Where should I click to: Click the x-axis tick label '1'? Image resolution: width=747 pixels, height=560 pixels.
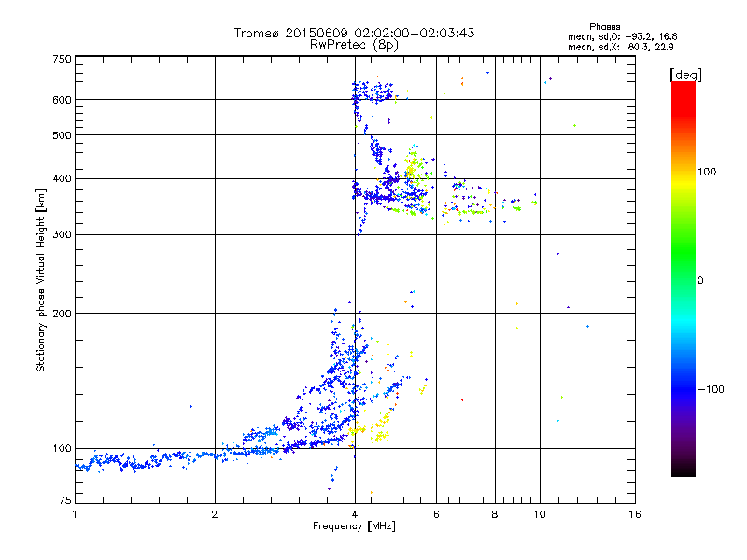[x=75, y=514]
